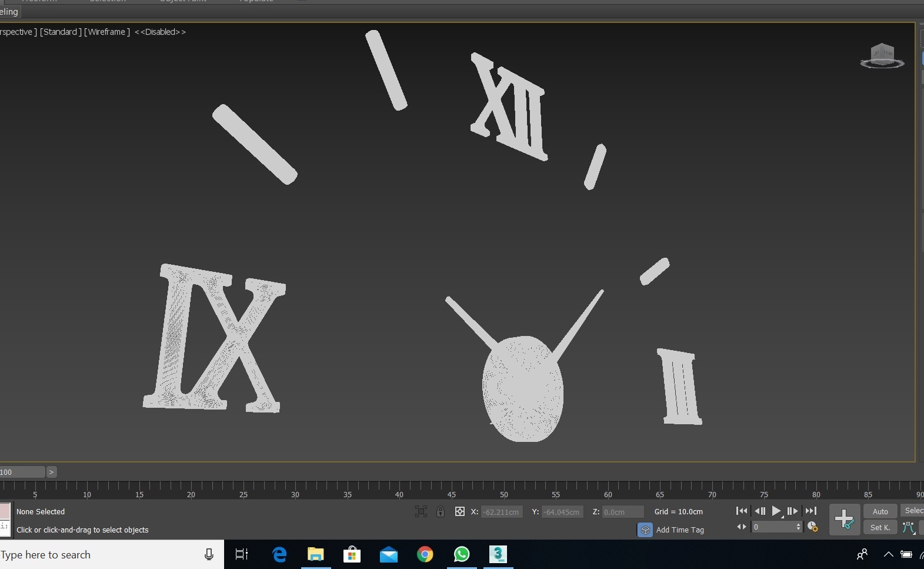Open Google Chrome from the taskbar
The image size is (924, 569).
coord(425,554)
